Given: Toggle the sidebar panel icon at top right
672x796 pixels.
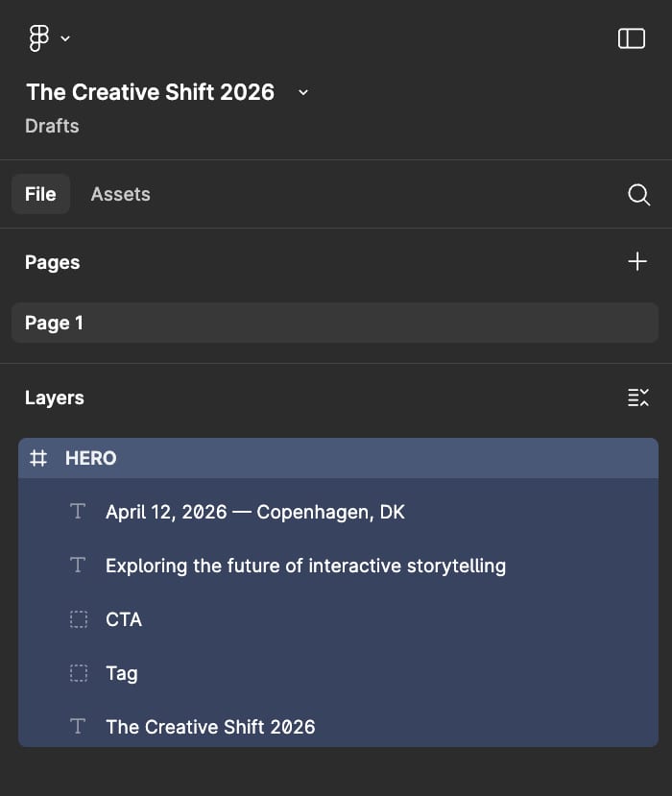Looking at the screenshot, I should [x=632, y=37].
